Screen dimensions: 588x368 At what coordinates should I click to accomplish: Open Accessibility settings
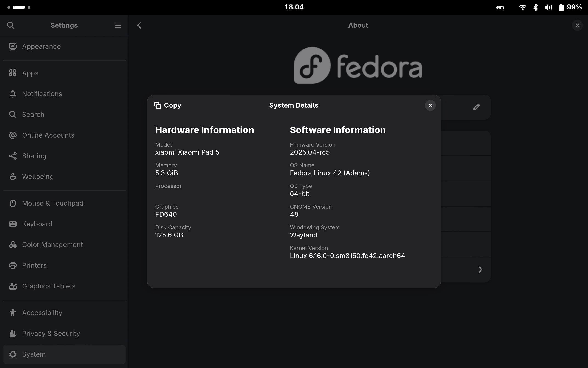[64, 313]
